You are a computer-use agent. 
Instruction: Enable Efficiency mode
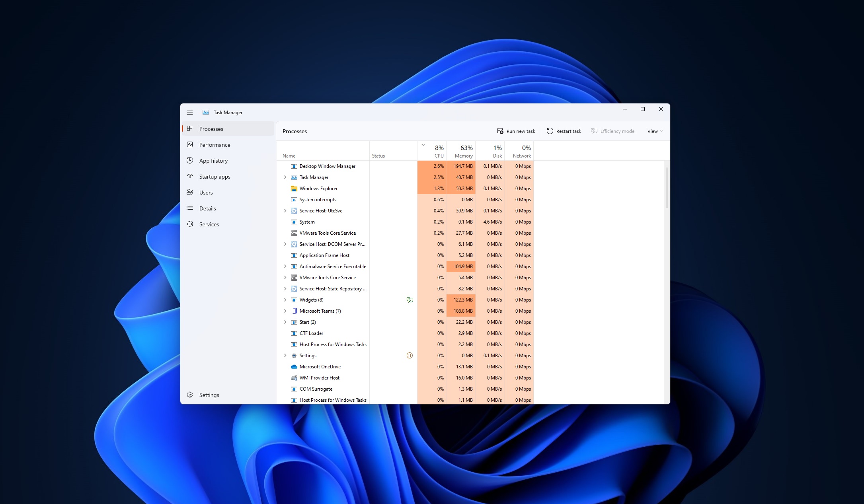[612, 131]
